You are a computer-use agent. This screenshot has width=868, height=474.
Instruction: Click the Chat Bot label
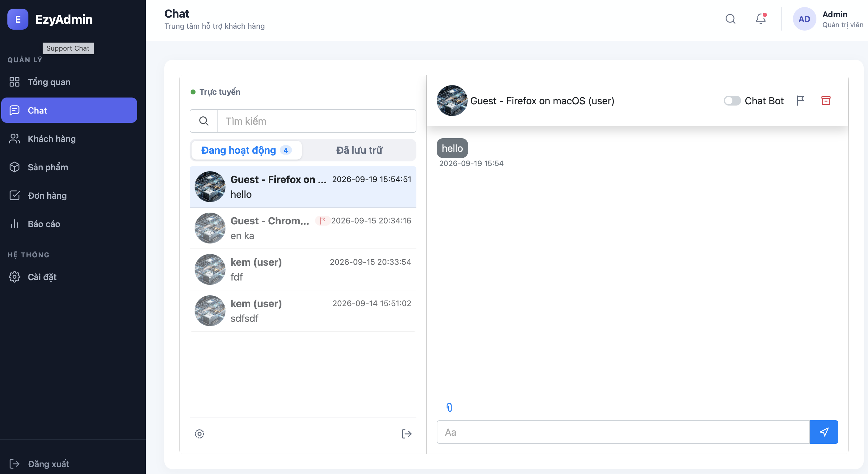point(764,101)
